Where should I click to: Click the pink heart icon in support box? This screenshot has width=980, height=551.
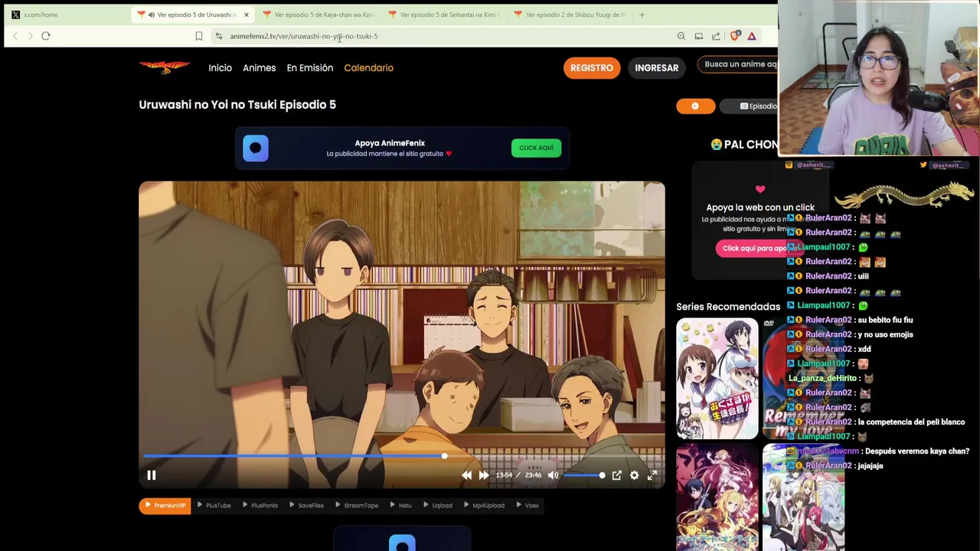pos(760,189)
